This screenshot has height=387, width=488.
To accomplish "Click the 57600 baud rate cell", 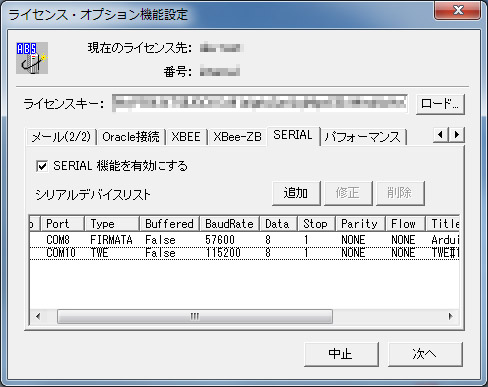I will 220,240.
